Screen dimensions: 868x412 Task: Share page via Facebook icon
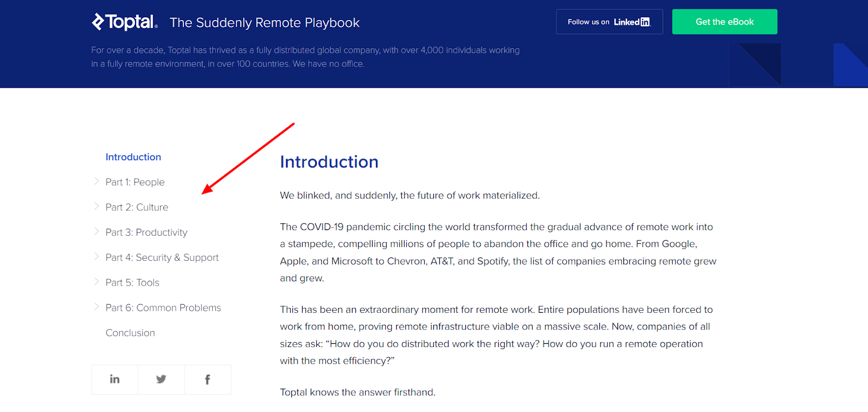(208, 379)
